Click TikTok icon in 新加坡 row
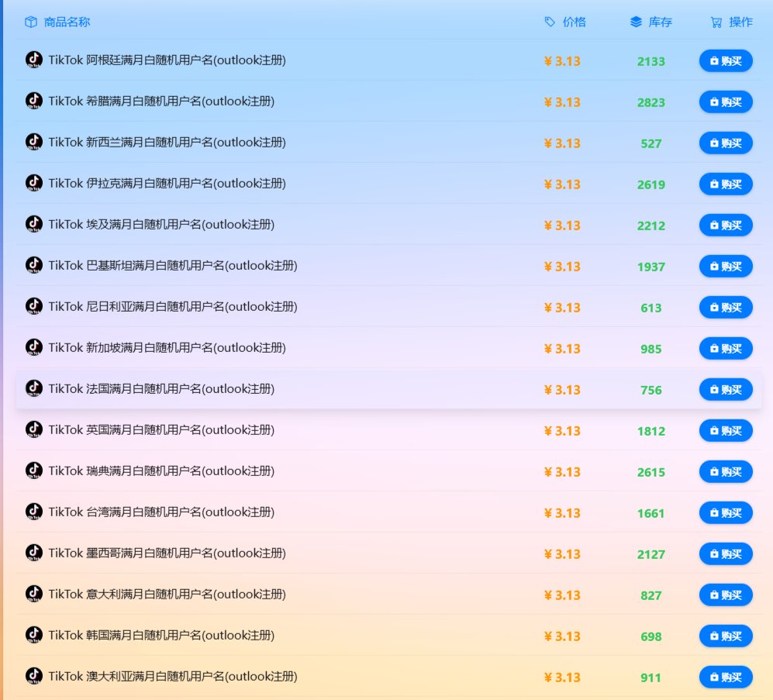This screenshot has width=773, height=700. tap(34, 347)
